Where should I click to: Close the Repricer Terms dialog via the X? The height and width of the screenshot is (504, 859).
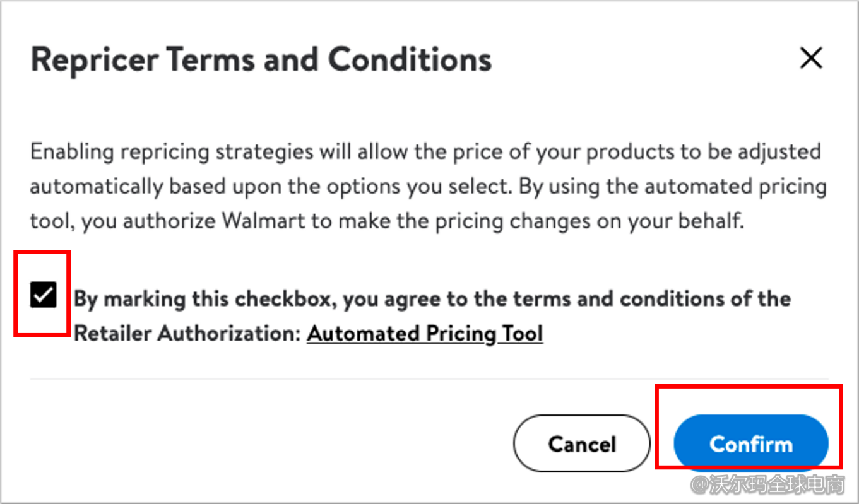(x=811, y=58)
